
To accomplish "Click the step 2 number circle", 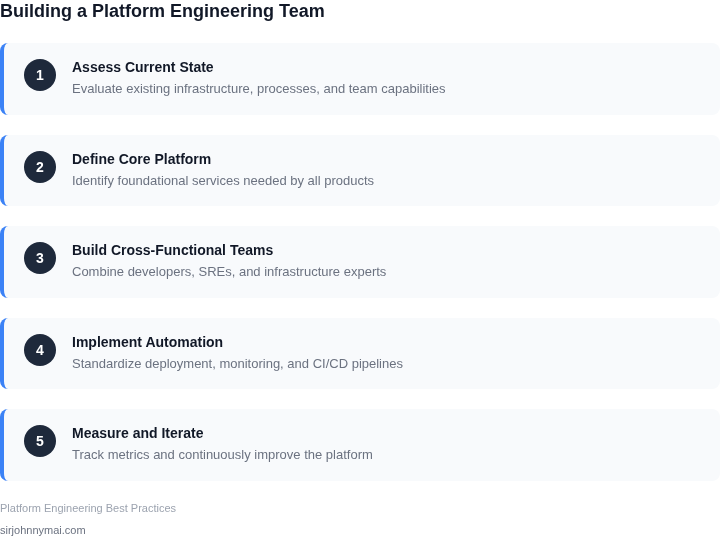I will click(x=40, y=167).
